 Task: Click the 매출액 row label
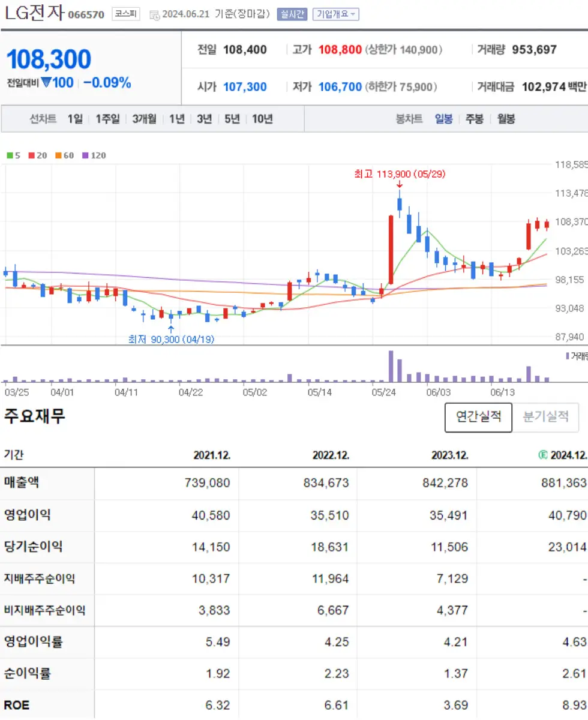(22, 482)
